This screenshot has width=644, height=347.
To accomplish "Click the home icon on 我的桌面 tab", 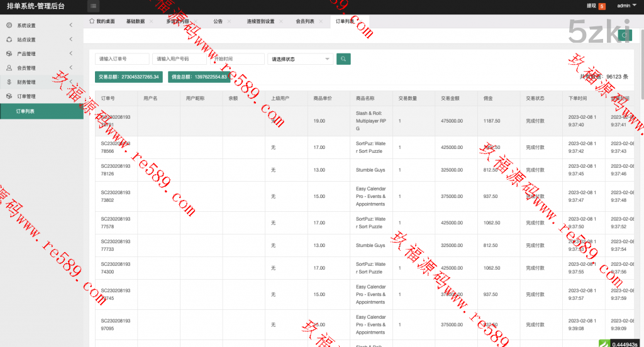I will [92, 21].
